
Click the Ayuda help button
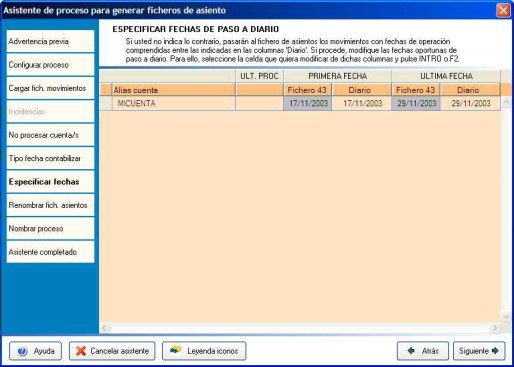tap(35, 351)
